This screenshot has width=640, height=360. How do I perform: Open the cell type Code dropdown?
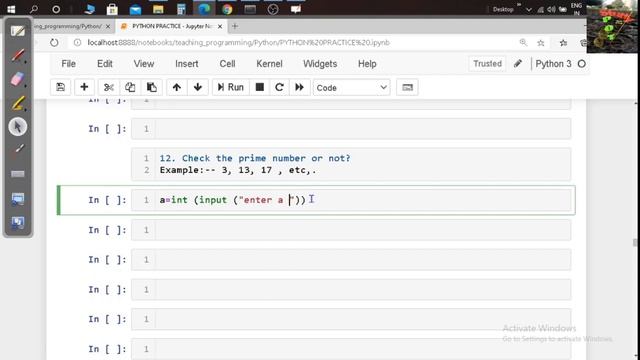[x=351, y=88]
